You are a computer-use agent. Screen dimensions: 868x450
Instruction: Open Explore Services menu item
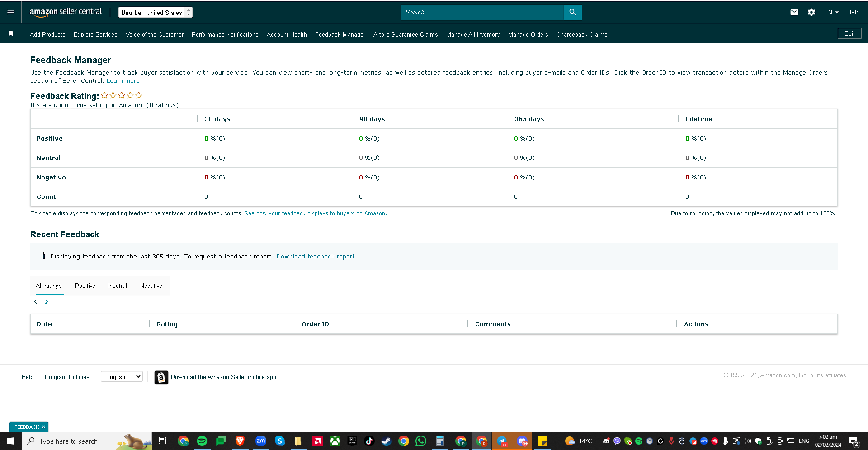tap(95, 34)
